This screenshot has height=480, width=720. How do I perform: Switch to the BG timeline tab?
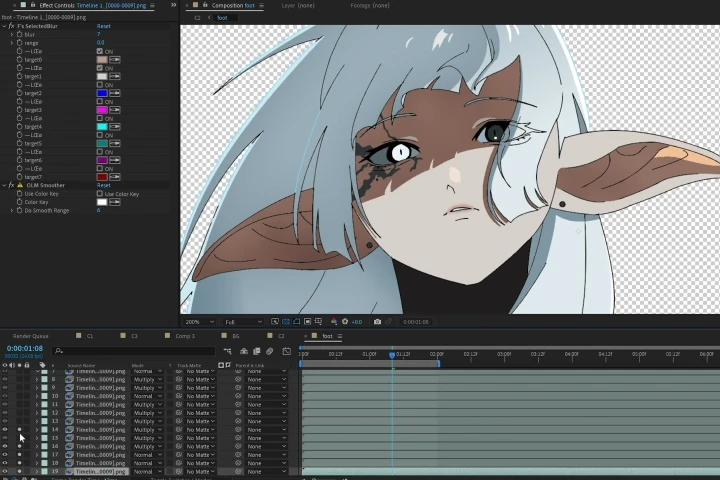tap(236, 336)
